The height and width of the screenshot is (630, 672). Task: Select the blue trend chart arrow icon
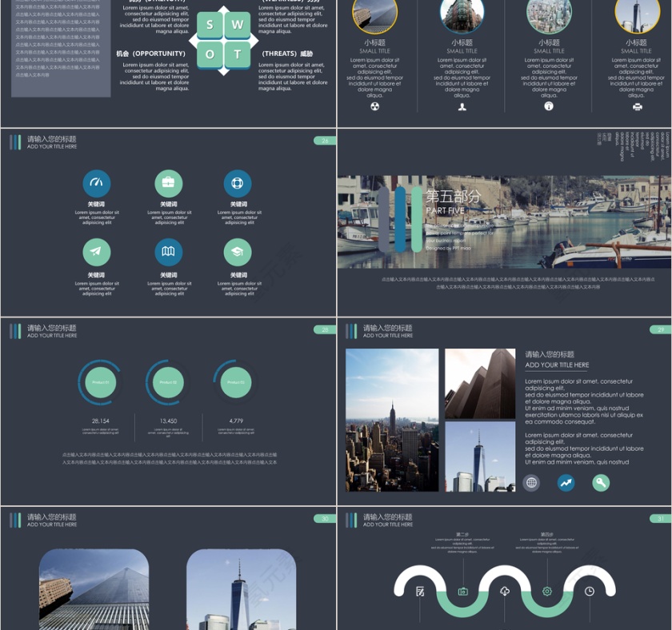point(566,482)
